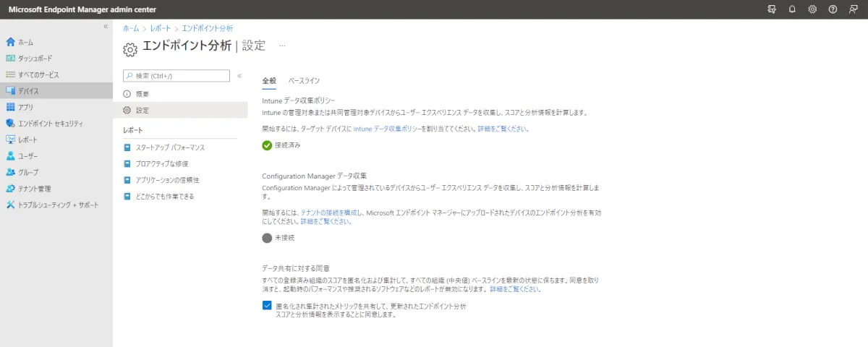The image size is (868, 347).
Task: Click the 設定 gear icon in blade menu
Action: click(x=127, y=110)
